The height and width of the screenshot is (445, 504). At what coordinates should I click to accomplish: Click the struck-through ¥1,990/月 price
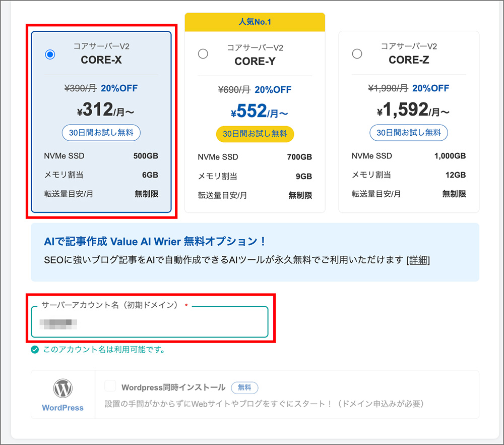point(388,88)
